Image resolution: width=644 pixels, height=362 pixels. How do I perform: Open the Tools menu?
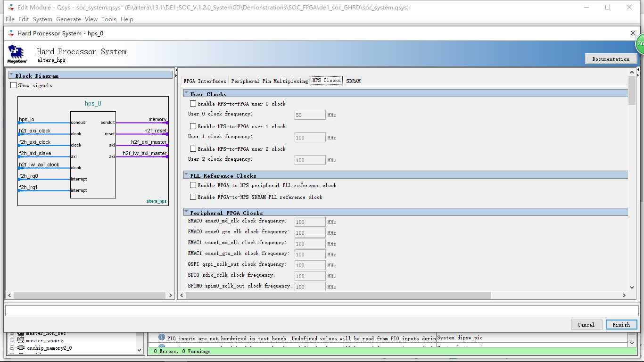click(109, 19)
